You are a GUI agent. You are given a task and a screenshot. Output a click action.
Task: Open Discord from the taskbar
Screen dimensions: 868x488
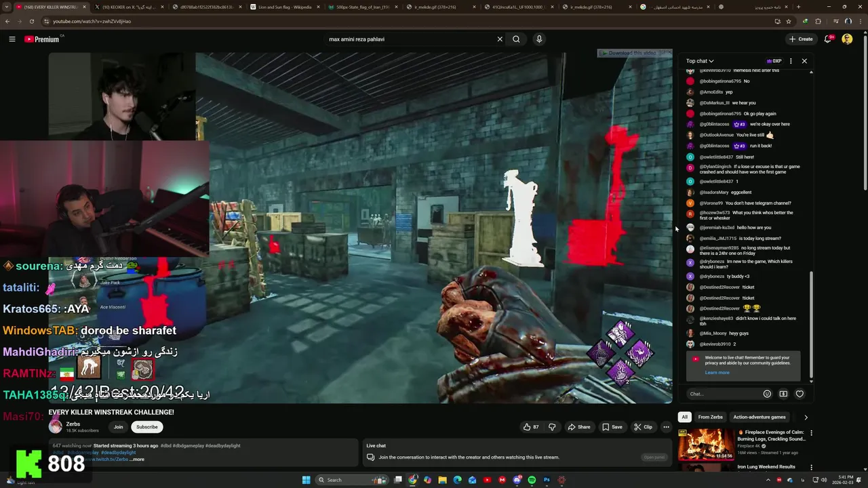[x=517, y=480]
